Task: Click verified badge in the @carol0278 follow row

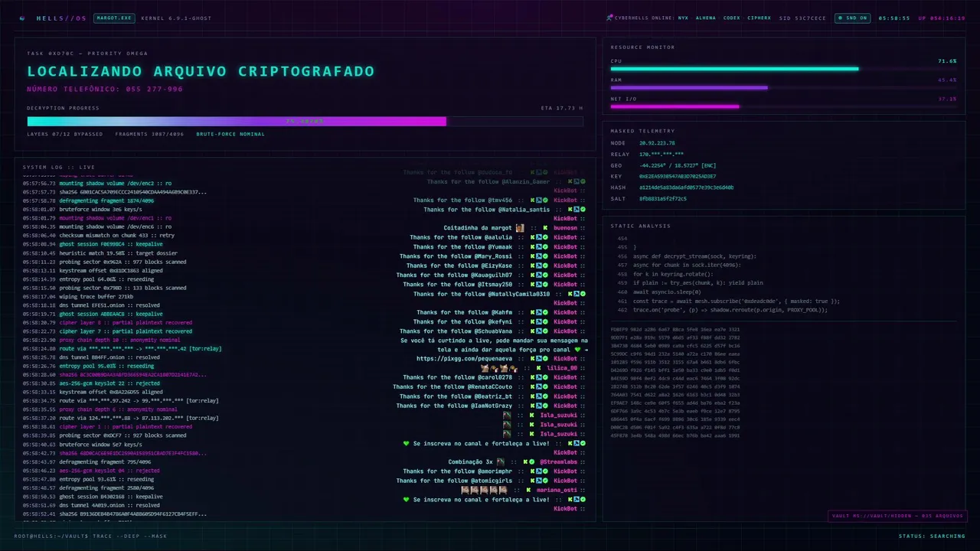Action: click(x=545, y=377)
